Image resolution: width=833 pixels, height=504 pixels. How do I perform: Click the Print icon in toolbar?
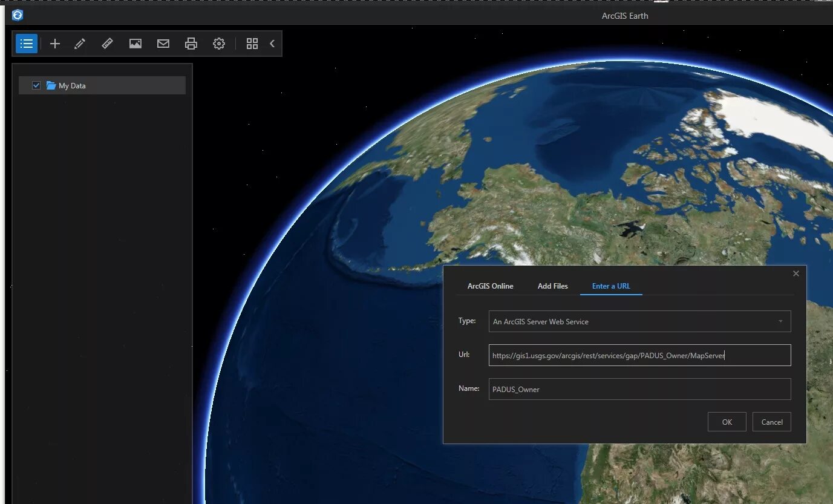click(x=191, y=44)
